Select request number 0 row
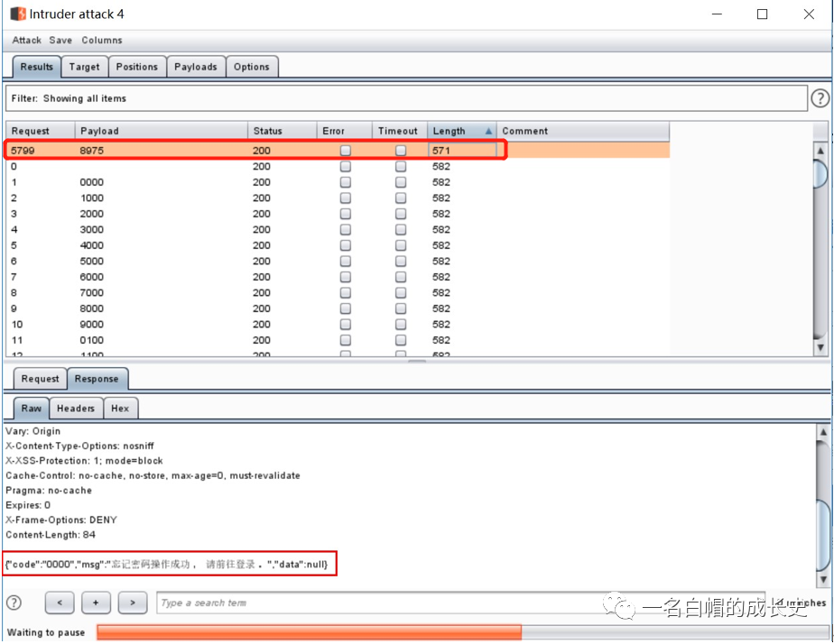834x644 pixels. 338,166
